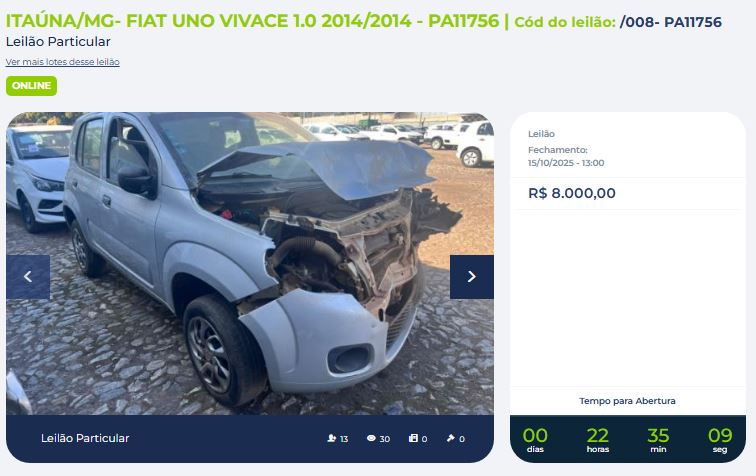The image size is (756, 476).
Task: Click 'Leilão Particular' in the photo footer bar
Action: pos(85,438)
